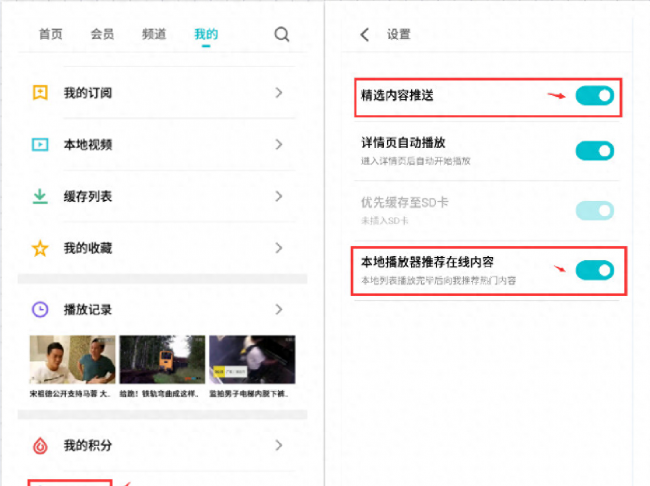The height and width of the screenshot is (486, 650).
Task: Open 我的积分 via its chevron
Action: point(279,445)
